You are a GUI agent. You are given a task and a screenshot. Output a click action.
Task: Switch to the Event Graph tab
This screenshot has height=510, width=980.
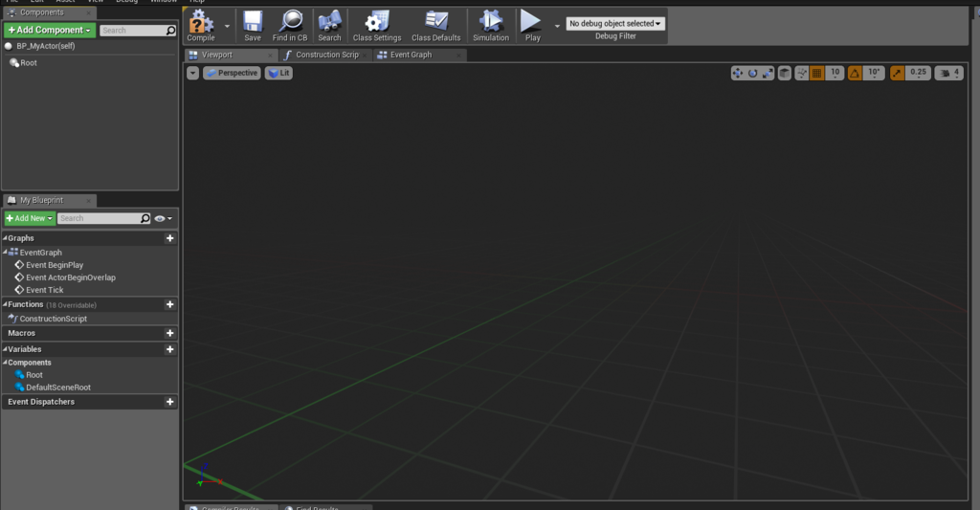pyautogui.click(x=419, y=55)
